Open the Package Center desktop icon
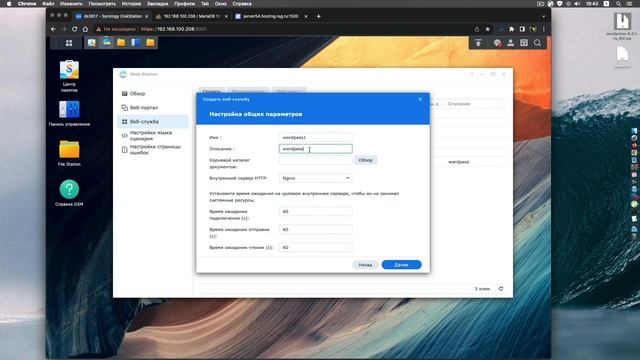The width and height of the screenshot is (640, 360). [x=69, y=76]
